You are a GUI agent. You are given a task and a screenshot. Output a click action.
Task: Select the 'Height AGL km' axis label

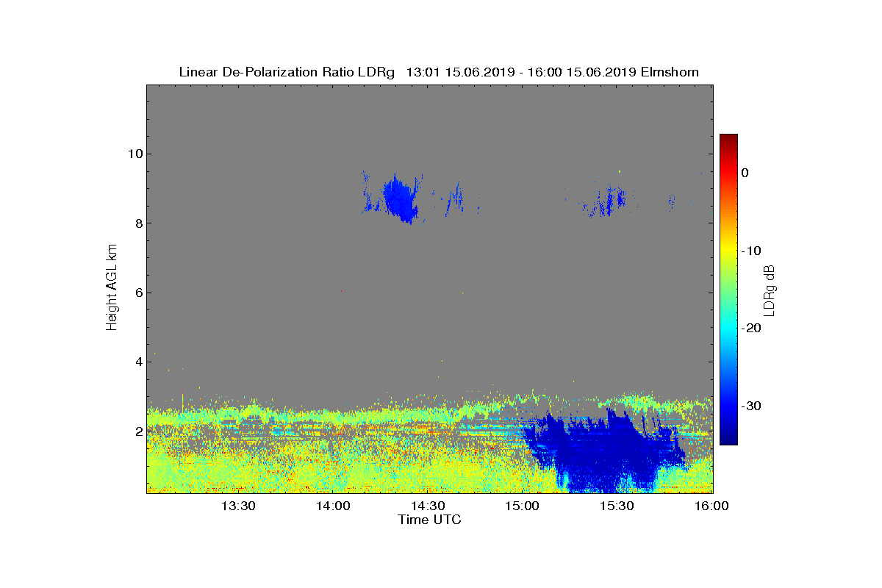(x=112, y=288)
